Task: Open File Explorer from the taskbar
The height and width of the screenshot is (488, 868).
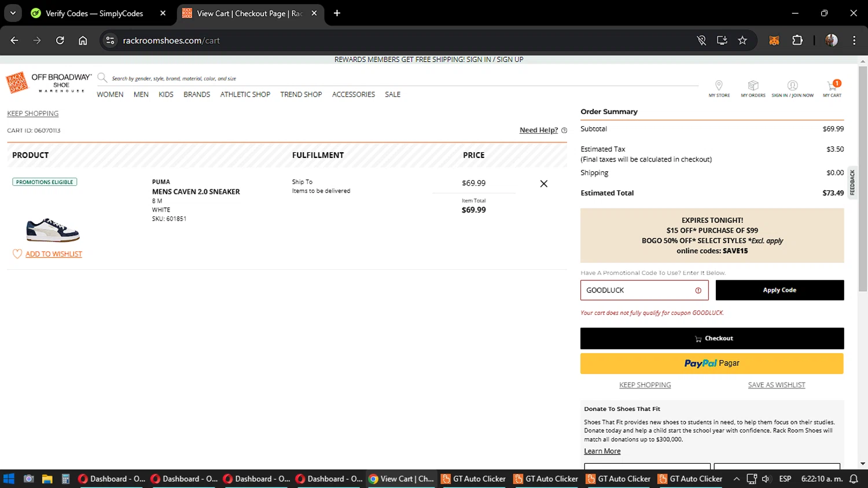Action: (47, 479)
